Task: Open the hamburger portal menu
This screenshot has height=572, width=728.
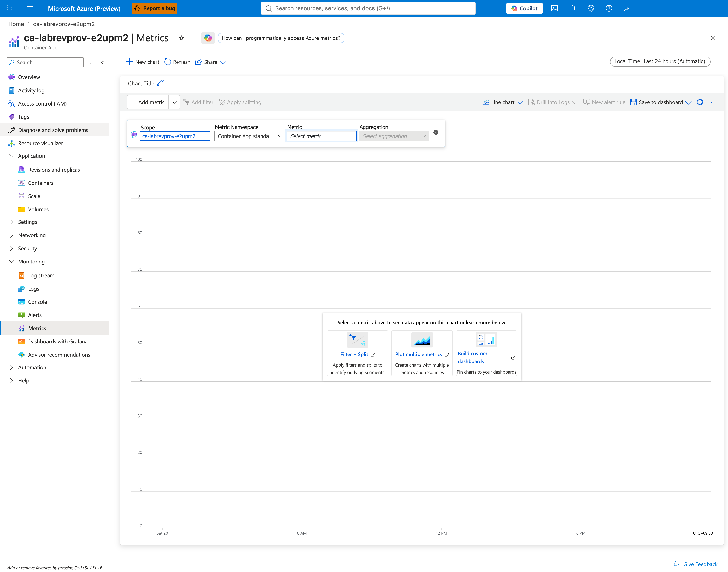Action: point(30,8)
